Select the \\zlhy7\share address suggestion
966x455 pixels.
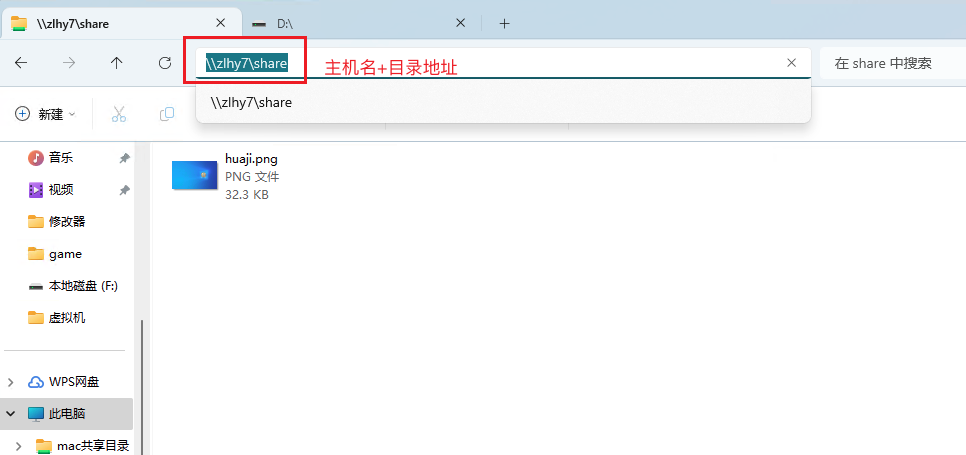(x=251, y=102)
